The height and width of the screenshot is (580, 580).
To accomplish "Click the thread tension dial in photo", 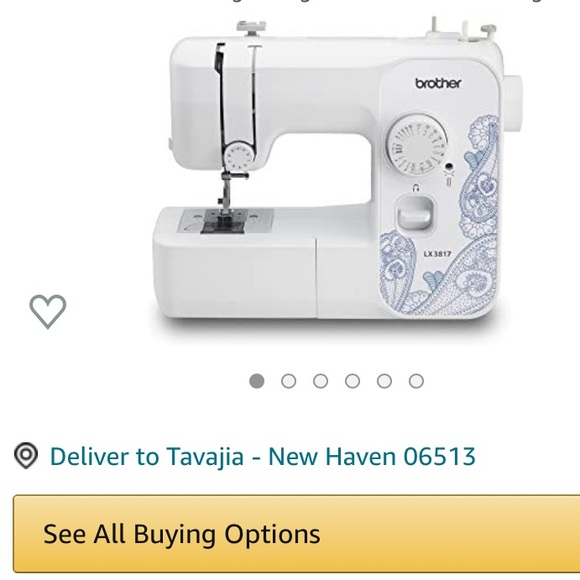I will point(239,157).
